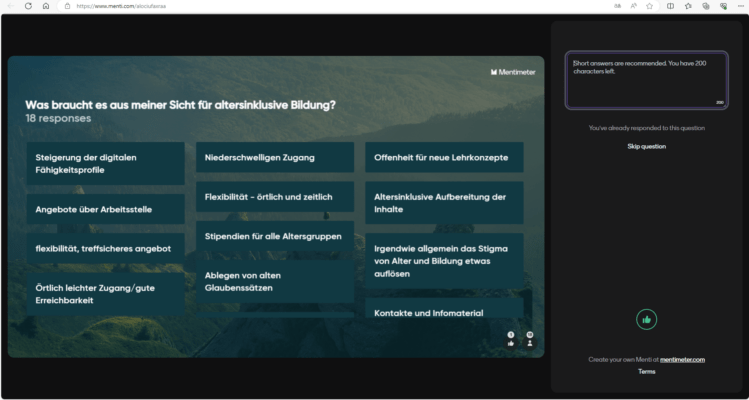Skip question

pyautogui.click(x=646, y=146)
